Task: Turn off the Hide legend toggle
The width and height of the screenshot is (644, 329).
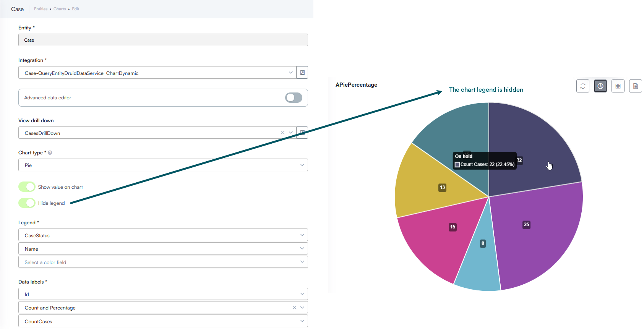Action: (27, 203)
